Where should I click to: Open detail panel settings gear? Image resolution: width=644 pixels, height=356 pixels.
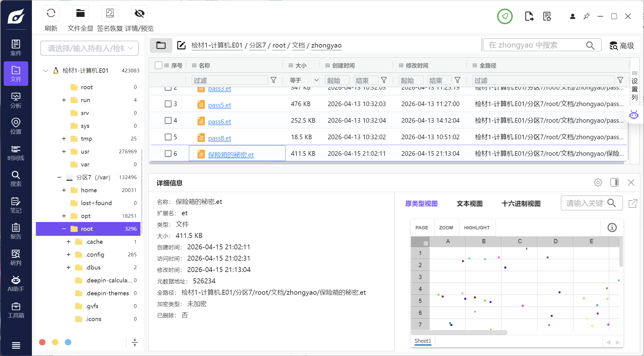coord(598,182)
